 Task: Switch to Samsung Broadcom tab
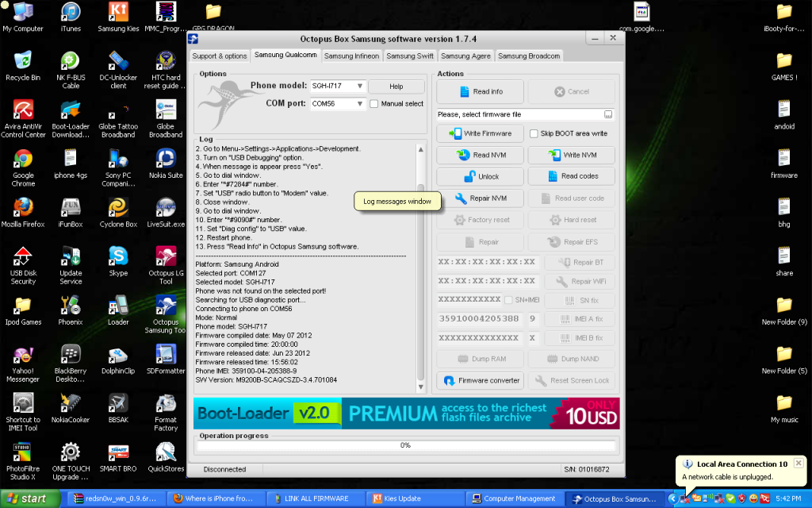pos(529,56)
